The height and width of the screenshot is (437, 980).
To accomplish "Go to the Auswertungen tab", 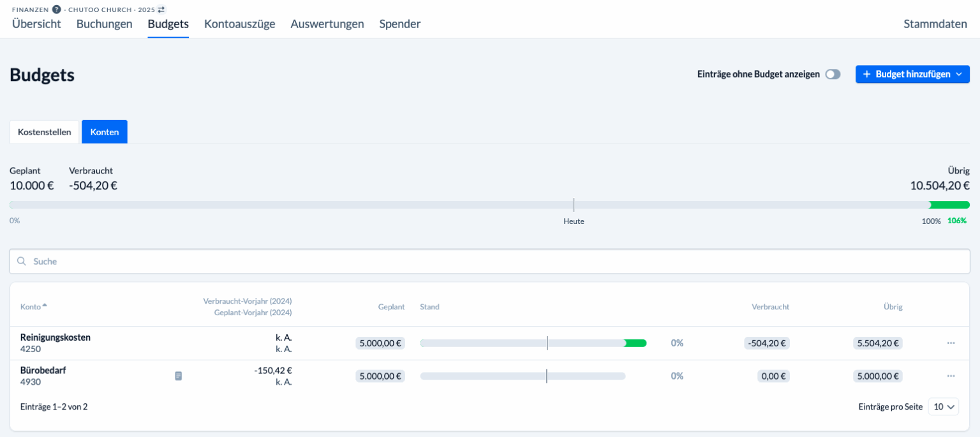I will pyautogui.click(x=327, y=24).
